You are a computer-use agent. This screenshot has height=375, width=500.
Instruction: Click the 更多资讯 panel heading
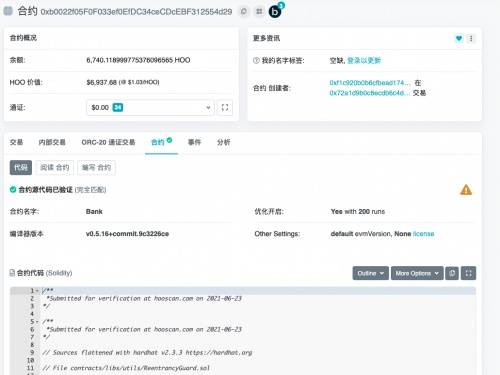point(266,38)
